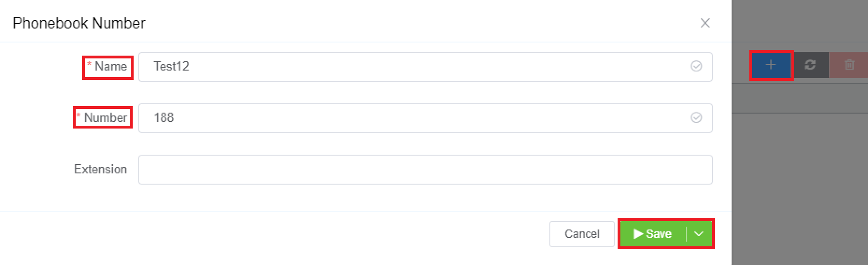Image resolution: width=868 pixels, height=265 pixels.
Task: Click the play arrow icon on Save
Action: [638, 234]
